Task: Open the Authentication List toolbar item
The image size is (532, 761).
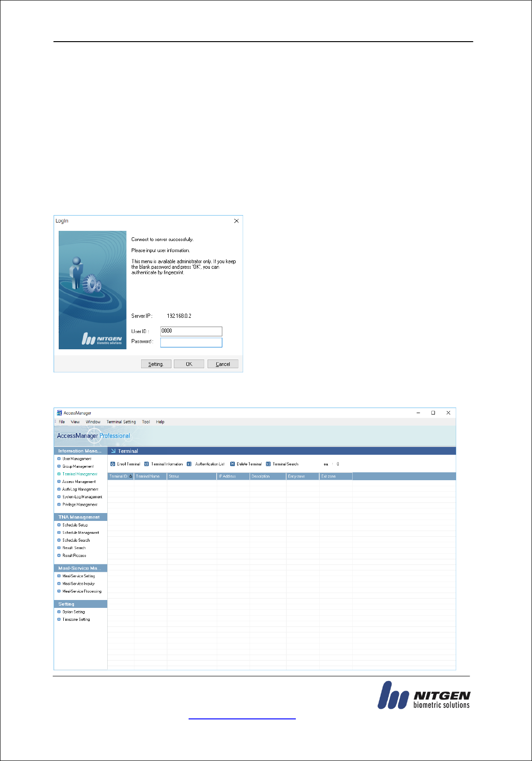Action: (206, 464)
